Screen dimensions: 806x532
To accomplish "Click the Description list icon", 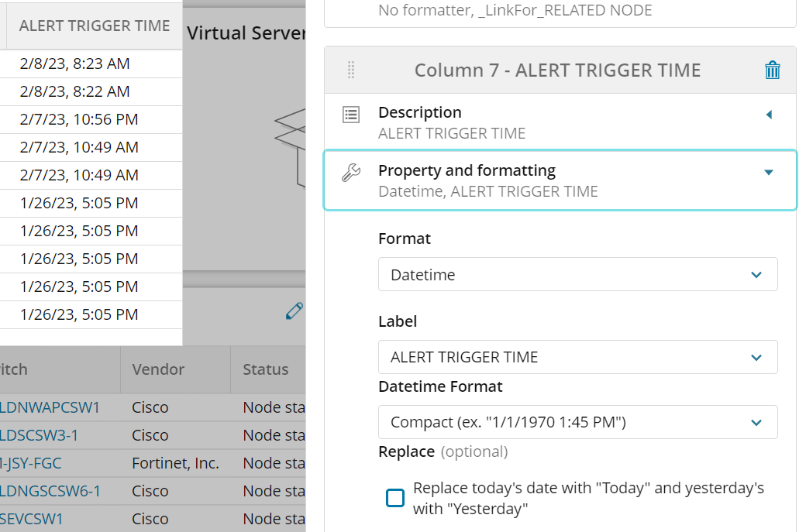I will click(x=351, y=115).
